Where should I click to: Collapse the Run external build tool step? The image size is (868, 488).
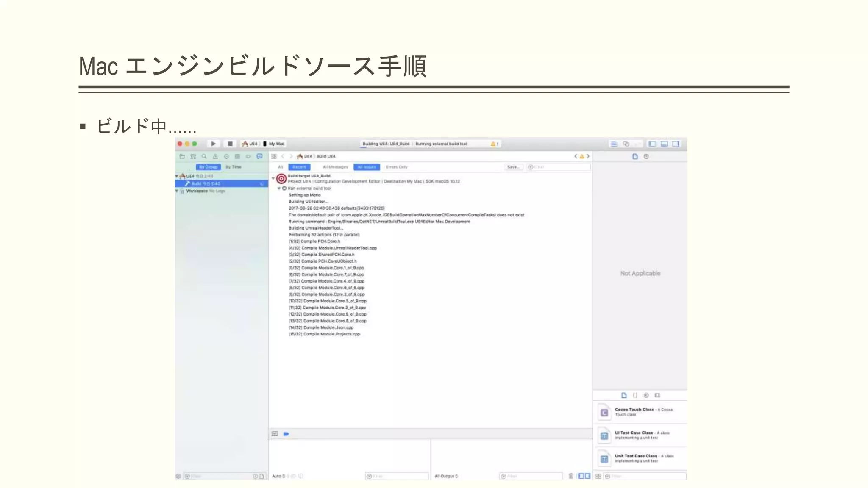tap(279, 188)
